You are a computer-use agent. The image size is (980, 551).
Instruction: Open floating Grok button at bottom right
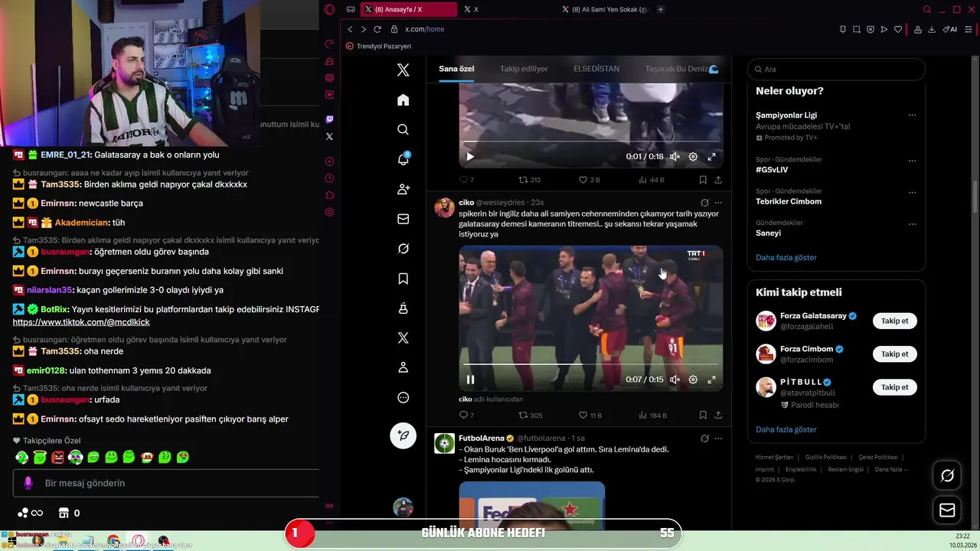(x=947, y=476)
